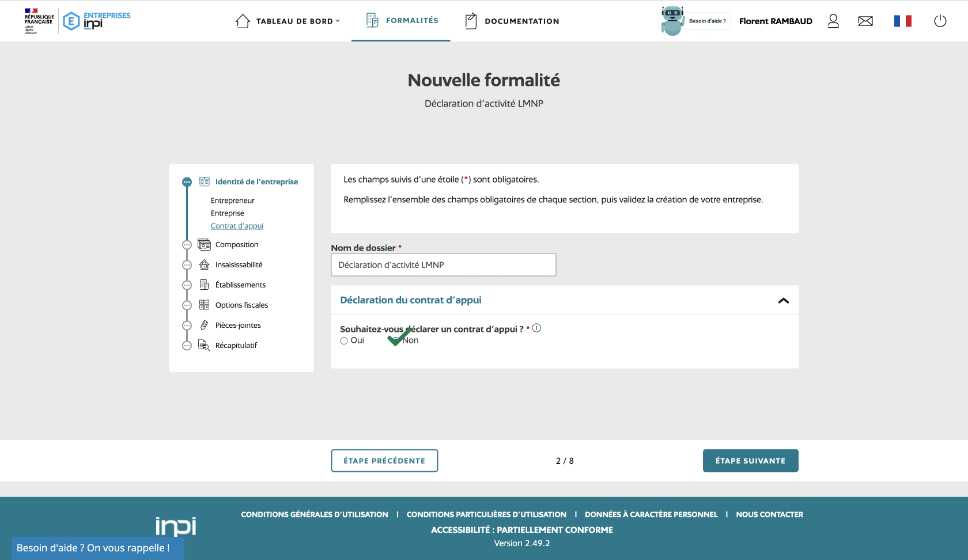The height and width of the screenshot is (560, 968).
Task: Click the INPI Entreprises logo
Action: point(97,21)
